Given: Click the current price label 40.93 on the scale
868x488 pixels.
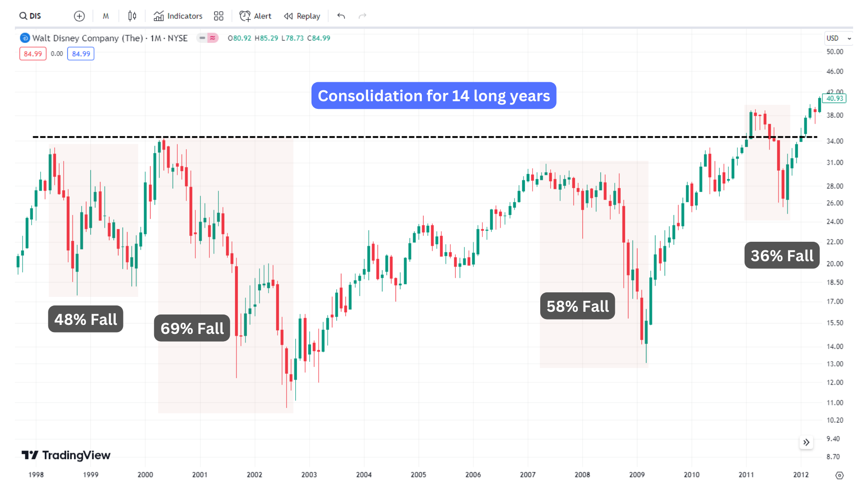Looking at the screenshot, I should (835, 99).
